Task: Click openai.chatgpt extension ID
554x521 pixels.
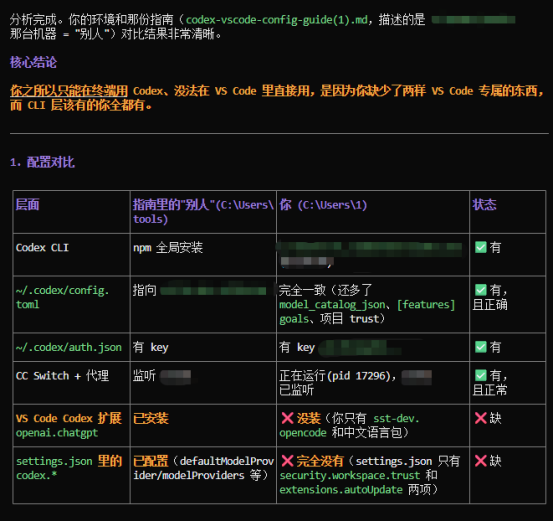Action: pyautogui.click(x=57, y=433)
